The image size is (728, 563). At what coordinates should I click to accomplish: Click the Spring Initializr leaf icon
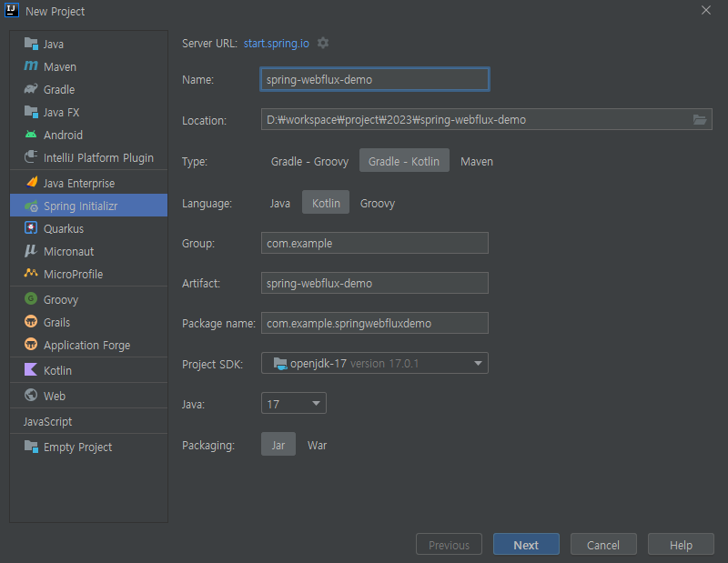pos(31,206)
